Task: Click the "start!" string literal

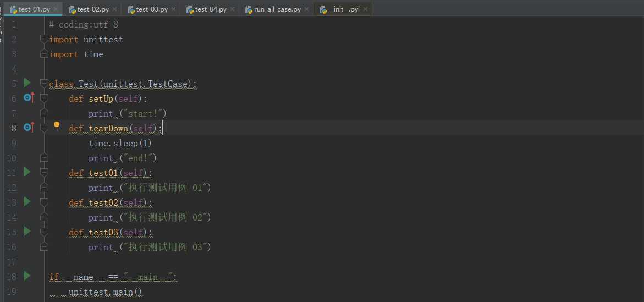Action: [x=143, y=113]
